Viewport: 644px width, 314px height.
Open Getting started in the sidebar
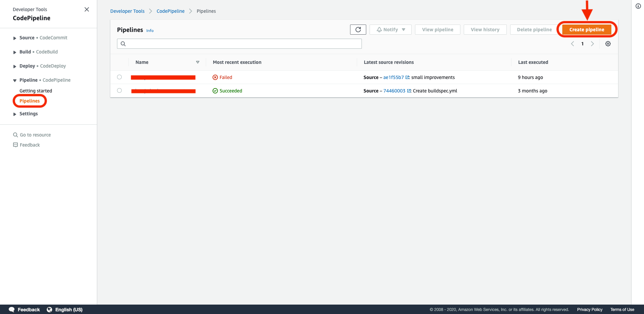pyautogui.click(x=36, y=90)
